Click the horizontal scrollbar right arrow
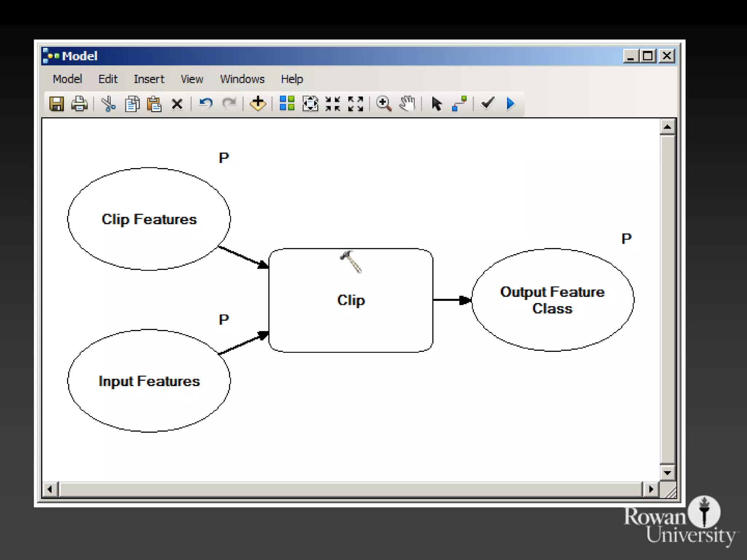The image size is (747, 560). click(x=651, y=489)
